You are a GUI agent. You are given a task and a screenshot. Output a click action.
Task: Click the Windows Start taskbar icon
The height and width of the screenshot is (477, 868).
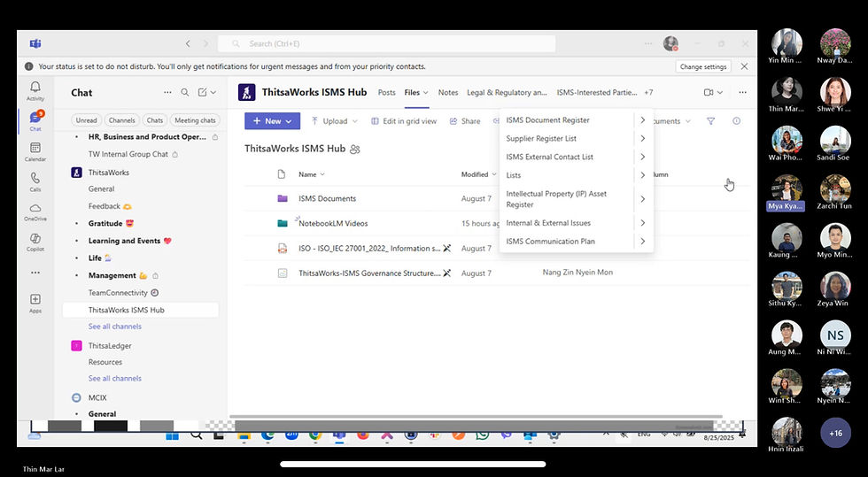coord(172,435)
